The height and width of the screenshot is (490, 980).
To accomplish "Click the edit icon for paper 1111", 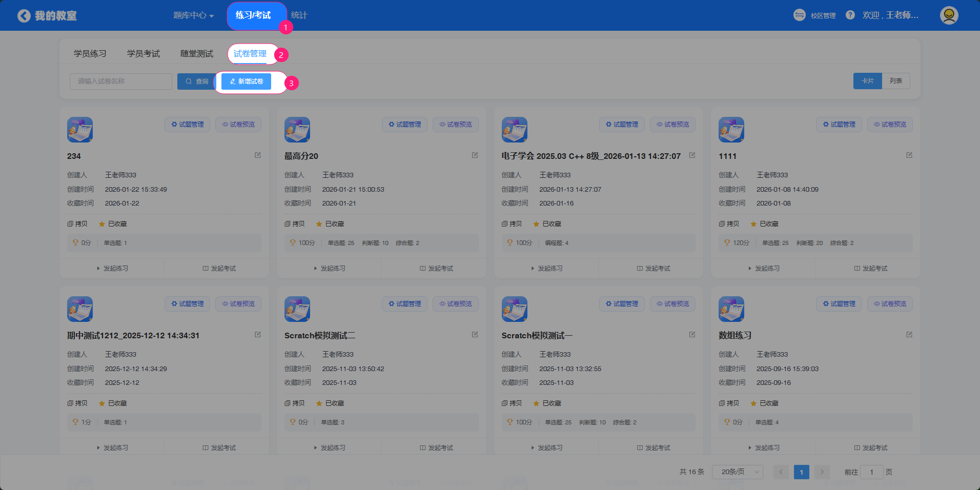I will click(x=909, y=155).
